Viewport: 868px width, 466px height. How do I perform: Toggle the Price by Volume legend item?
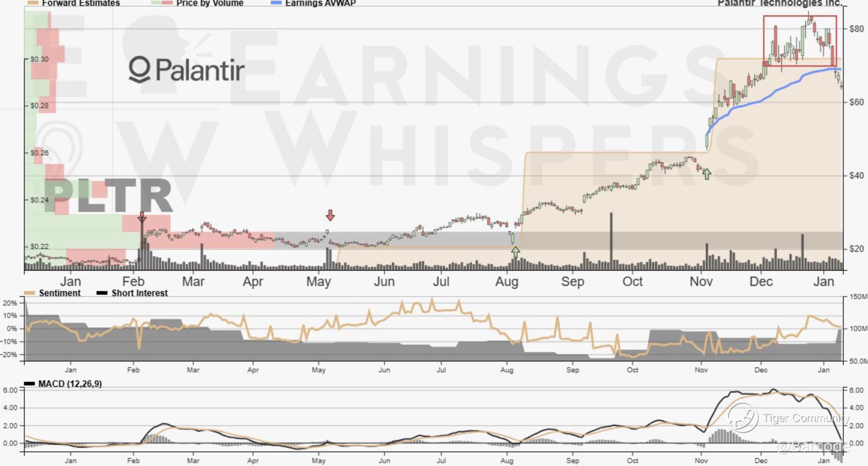(209, 3)
